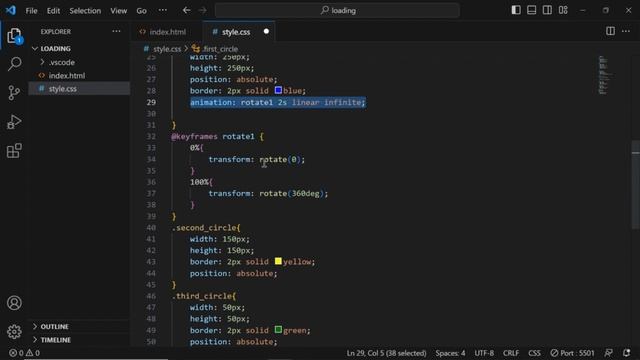Change language mode via CSS
Image resolution: width=640 pixels, height=360 pixels.
coord(534,353)
